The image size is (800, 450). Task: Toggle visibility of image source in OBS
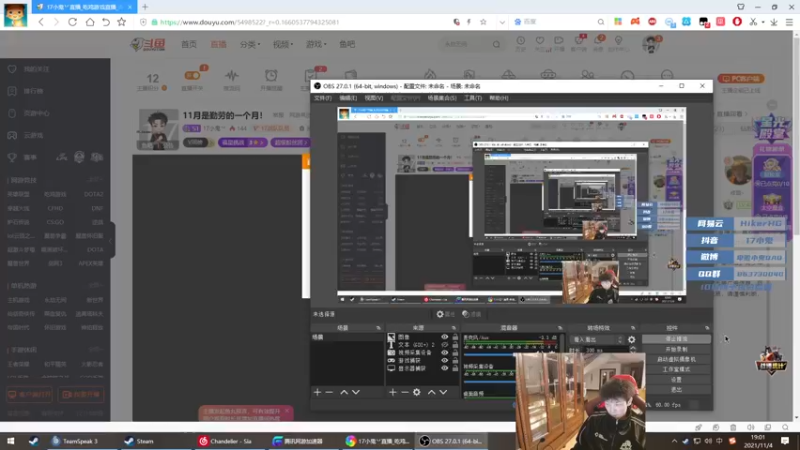click(444, 337)
